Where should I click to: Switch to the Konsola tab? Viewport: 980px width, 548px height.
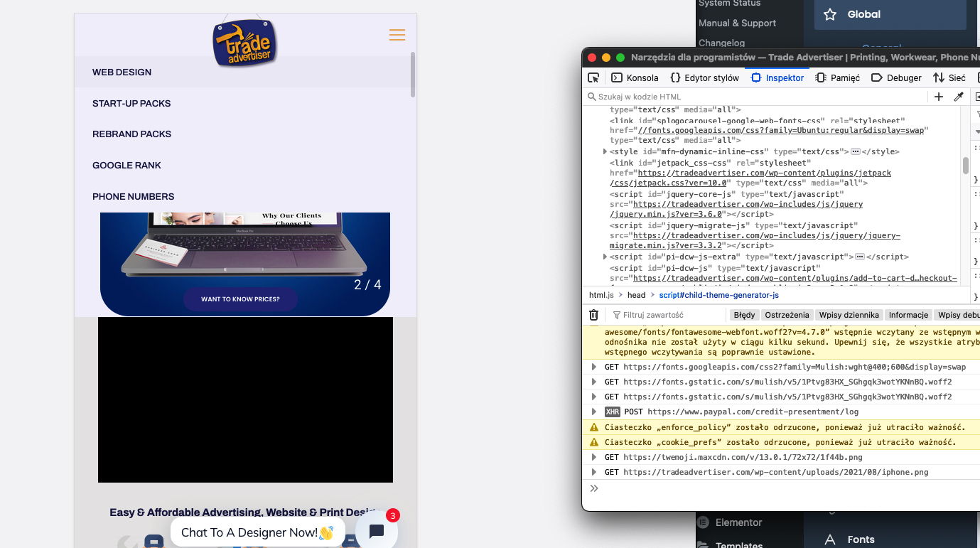[x=635, y=77]
